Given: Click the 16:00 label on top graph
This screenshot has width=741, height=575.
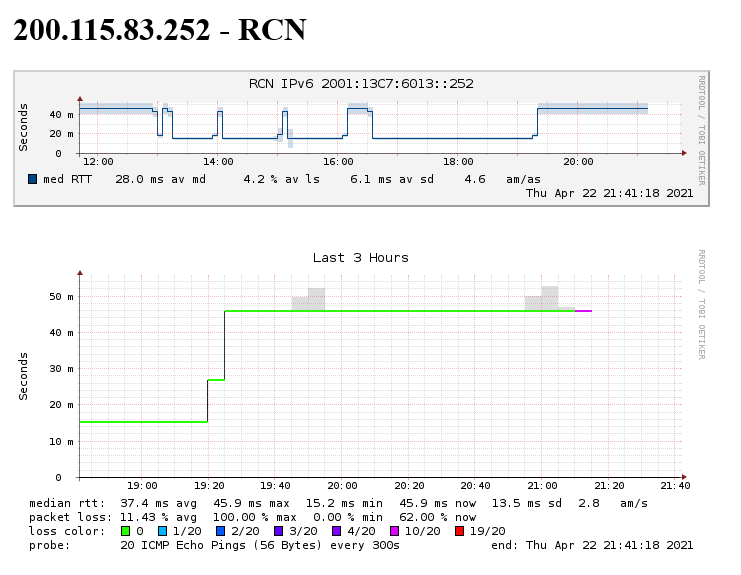Looking at the screenshot, I should (x=338, y=161).
